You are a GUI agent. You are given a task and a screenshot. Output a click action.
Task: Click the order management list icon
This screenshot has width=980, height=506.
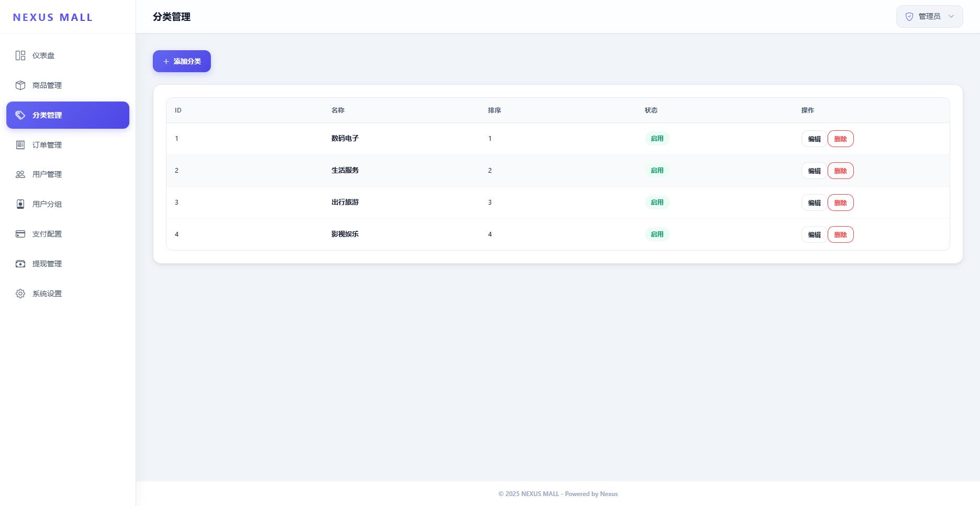click(20, 145)
